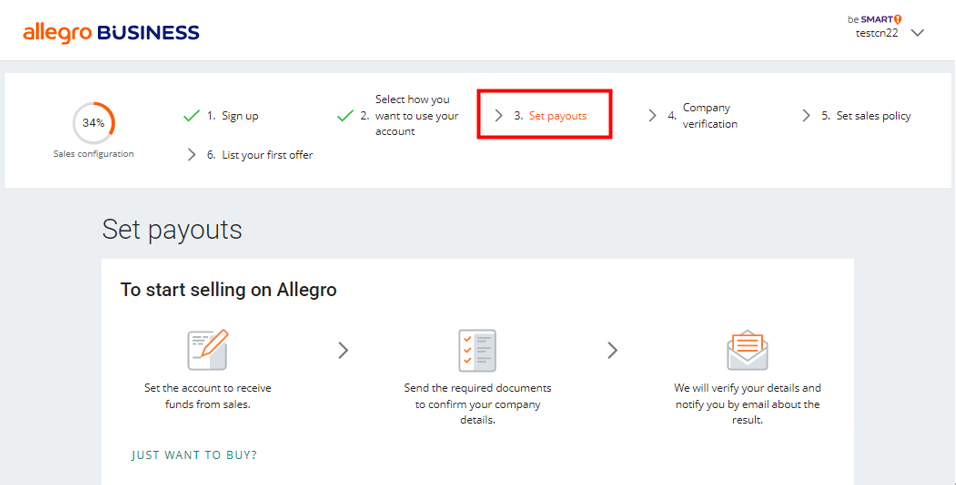Expand the testcn22 account dropdown

918,32
